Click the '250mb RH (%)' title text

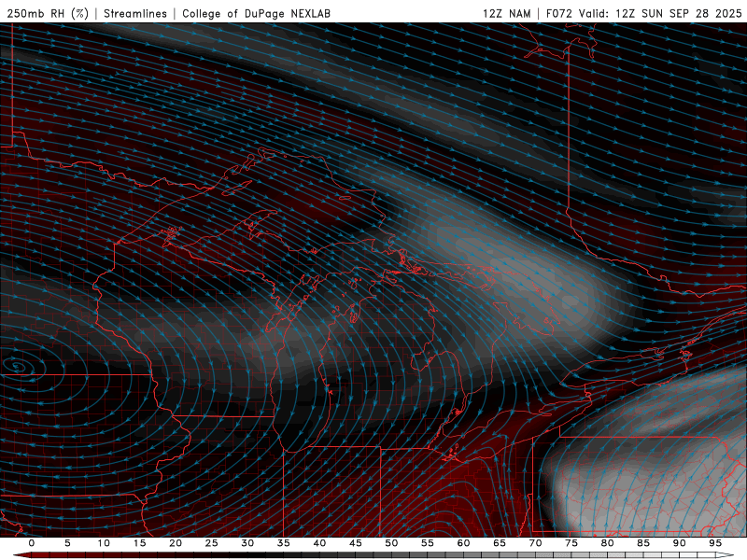click(x=49, y=13)
